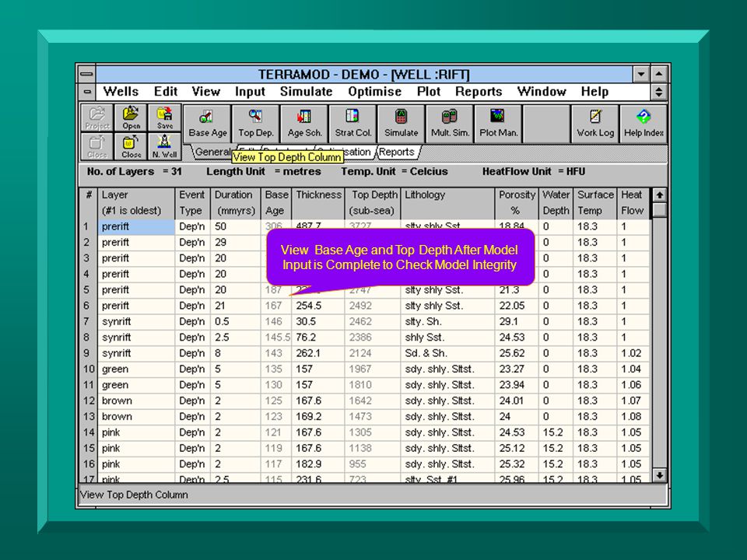Click the Lithology column header
This screenshot has width=747, height=560.
(448, 203)
